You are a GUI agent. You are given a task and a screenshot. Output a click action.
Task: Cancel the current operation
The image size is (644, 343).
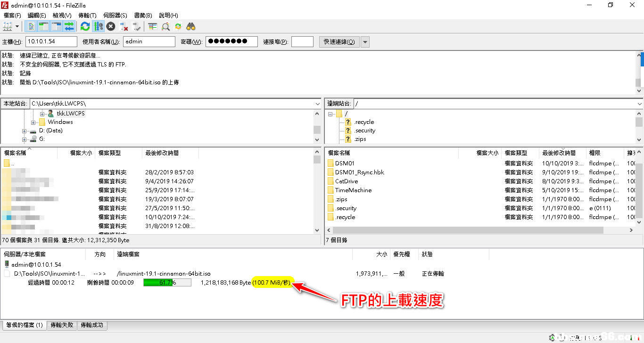pos(111,26)
